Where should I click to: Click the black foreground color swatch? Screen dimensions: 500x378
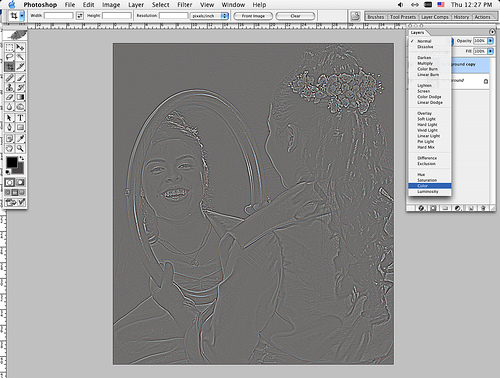[12, 162]
